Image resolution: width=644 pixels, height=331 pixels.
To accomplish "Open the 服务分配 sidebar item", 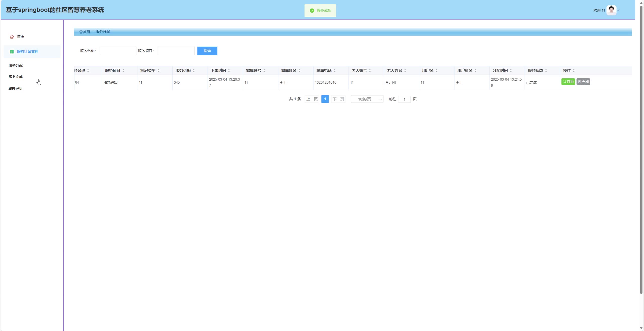I will click(x=16, y=65).
